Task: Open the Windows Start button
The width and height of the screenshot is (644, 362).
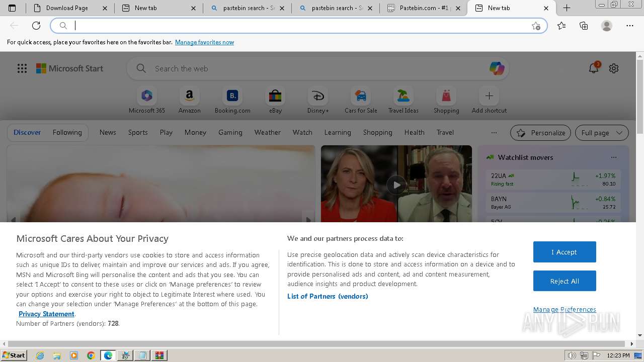Action: [14, 355]
